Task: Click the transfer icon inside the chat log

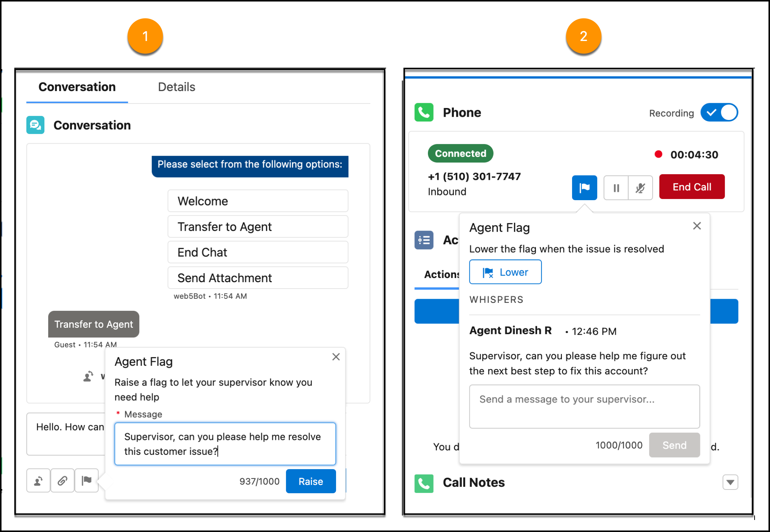Action: (88, 376)
